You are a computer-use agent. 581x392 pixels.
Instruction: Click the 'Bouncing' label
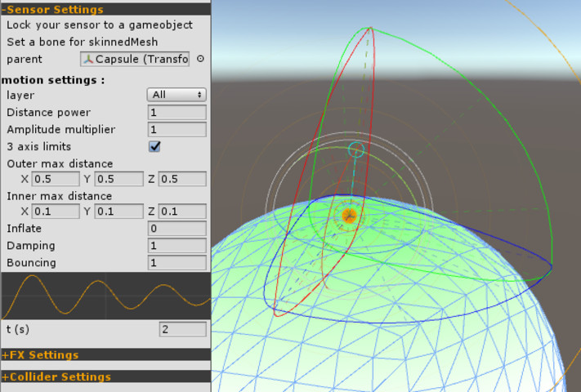click(x=32, y=262)
